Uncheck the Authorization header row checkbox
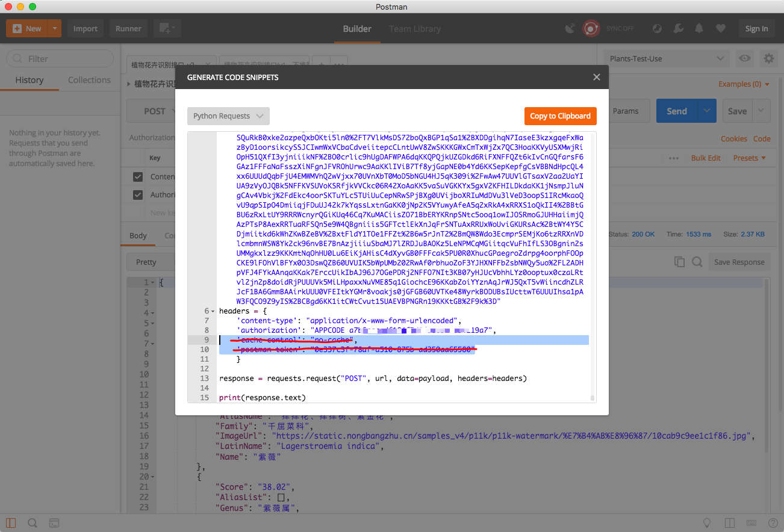The height and width of the screenshot is (532, 784). 138,194
